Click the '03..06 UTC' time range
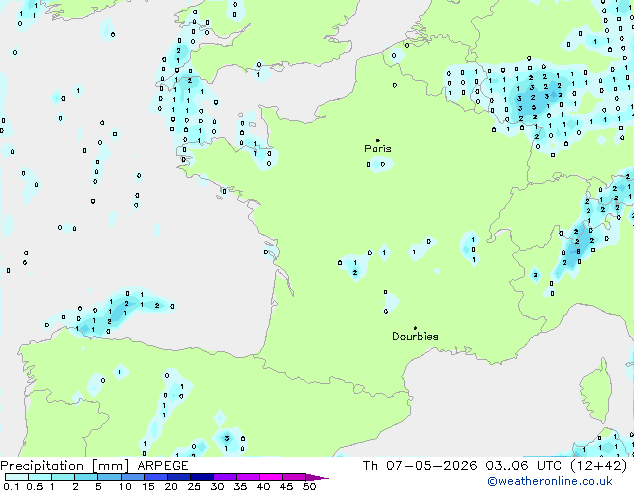Viewport: 634px width, 490px height. pyautogui.click(x=523, y=466)
